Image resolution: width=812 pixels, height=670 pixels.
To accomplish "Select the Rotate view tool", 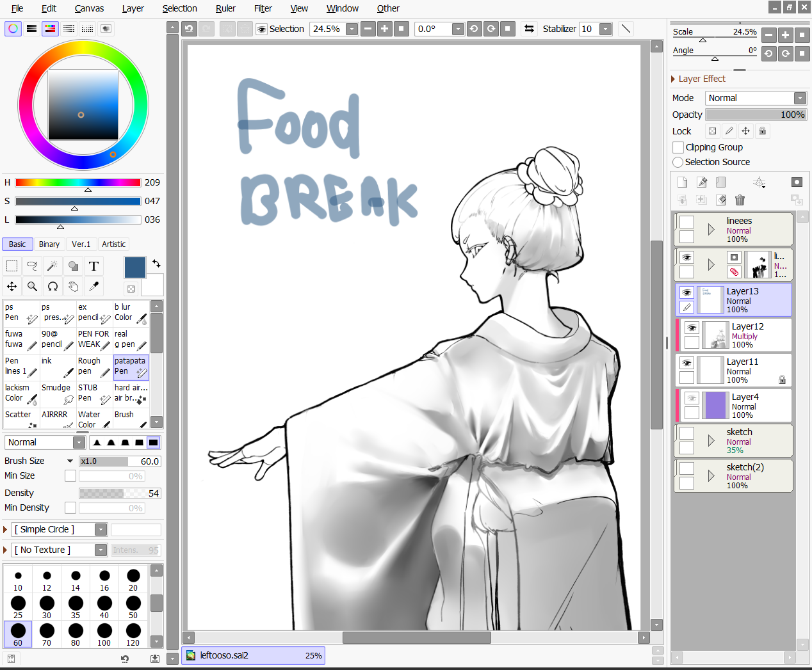I will (53, 287).
